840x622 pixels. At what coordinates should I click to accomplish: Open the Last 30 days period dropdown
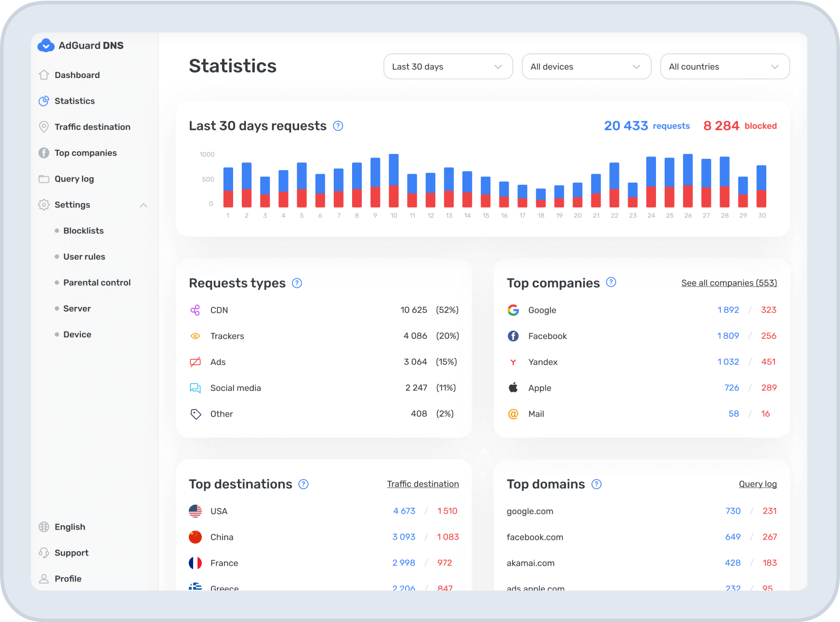pos(448,66)
